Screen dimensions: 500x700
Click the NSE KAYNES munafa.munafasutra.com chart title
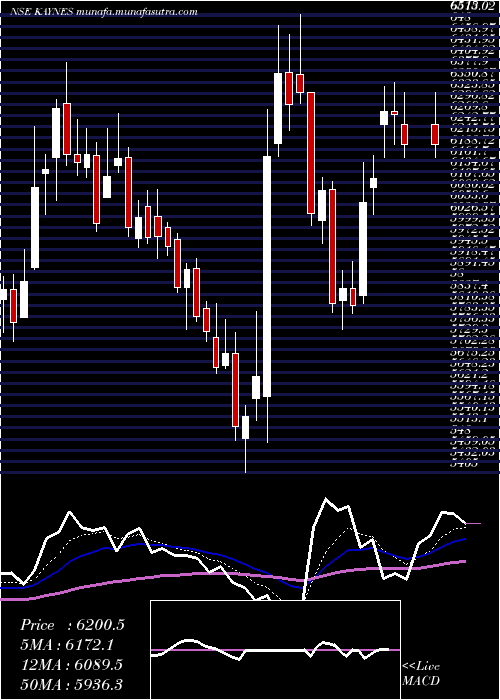[x=104, y=12]
